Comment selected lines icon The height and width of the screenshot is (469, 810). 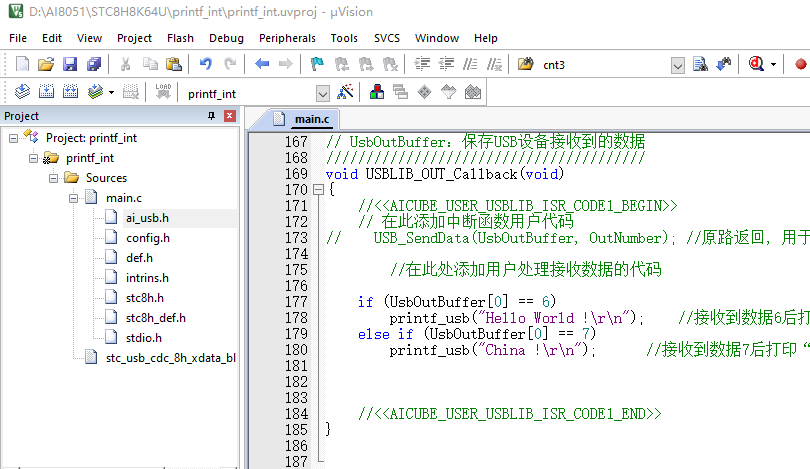click(x=470, y=64)
